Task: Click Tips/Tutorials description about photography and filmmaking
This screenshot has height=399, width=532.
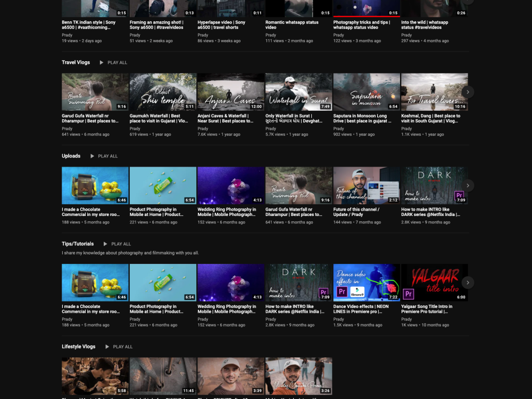Action: [x=130, y=253]
